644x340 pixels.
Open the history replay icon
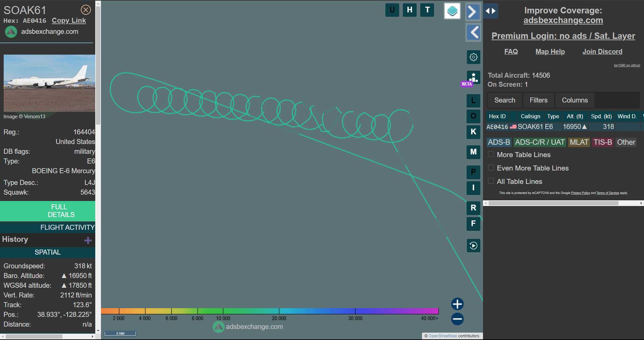click(x=473, y=246)
